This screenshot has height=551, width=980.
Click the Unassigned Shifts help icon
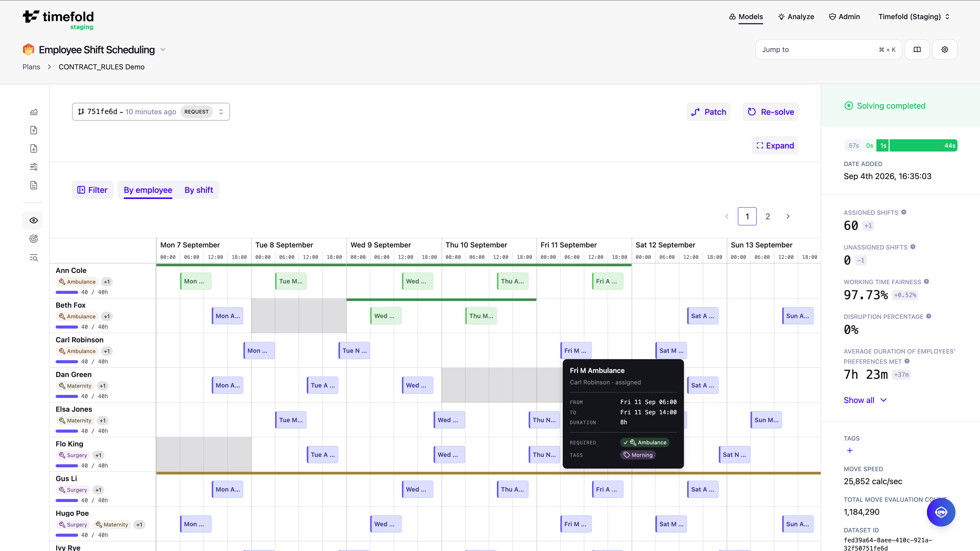tap(913, 247)
